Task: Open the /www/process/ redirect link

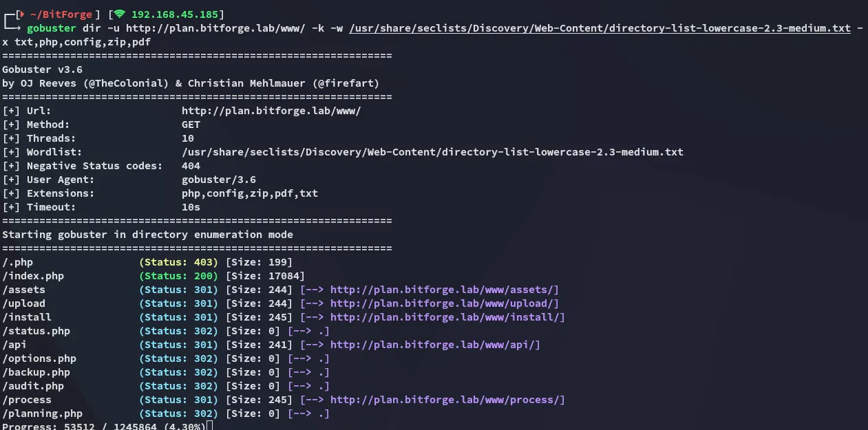Action: [447, 400]
